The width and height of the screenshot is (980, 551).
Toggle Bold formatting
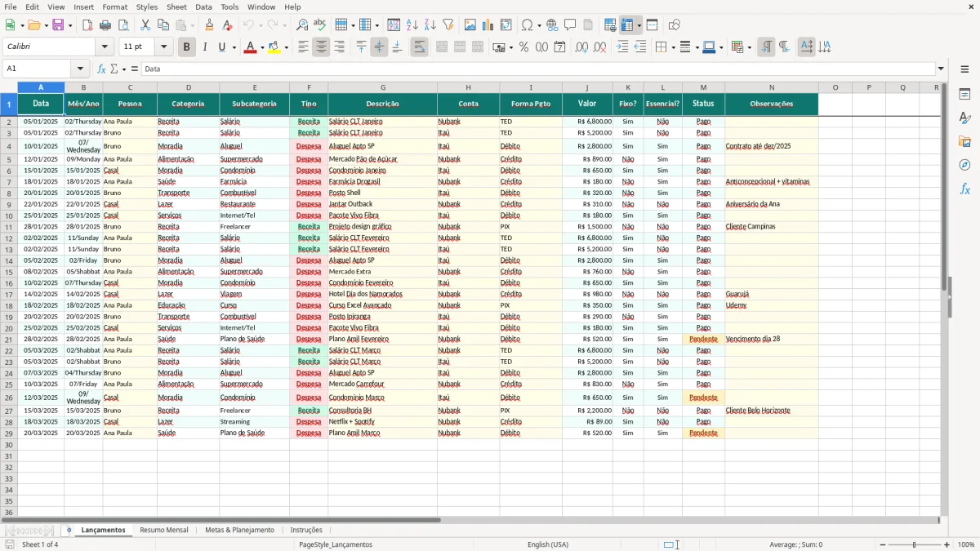(x=186, y=47)
